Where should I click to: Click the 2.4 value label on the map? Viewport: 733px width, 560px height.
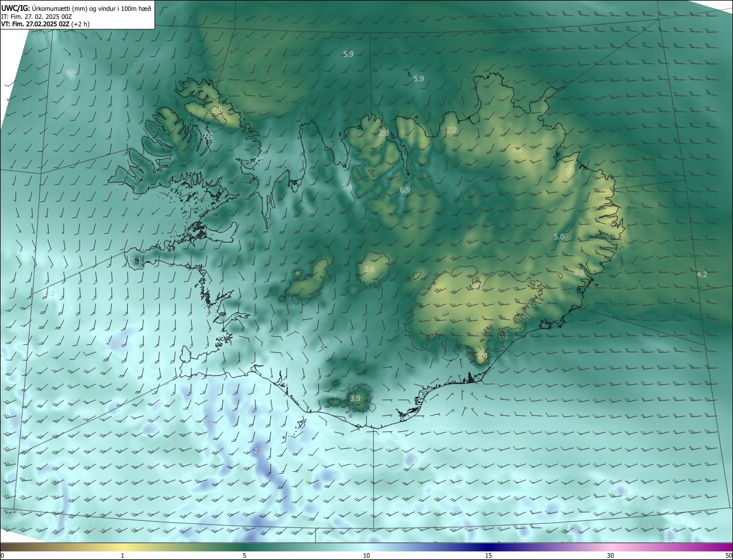pos(482,356)
